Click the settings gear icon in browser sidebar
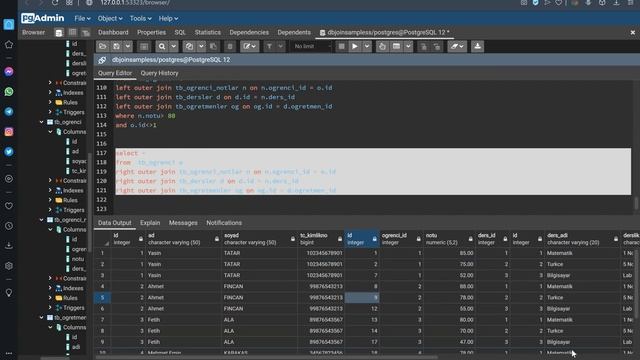This screenshot has height=360, width=640. pyautogui.click(x=9, y=266)
